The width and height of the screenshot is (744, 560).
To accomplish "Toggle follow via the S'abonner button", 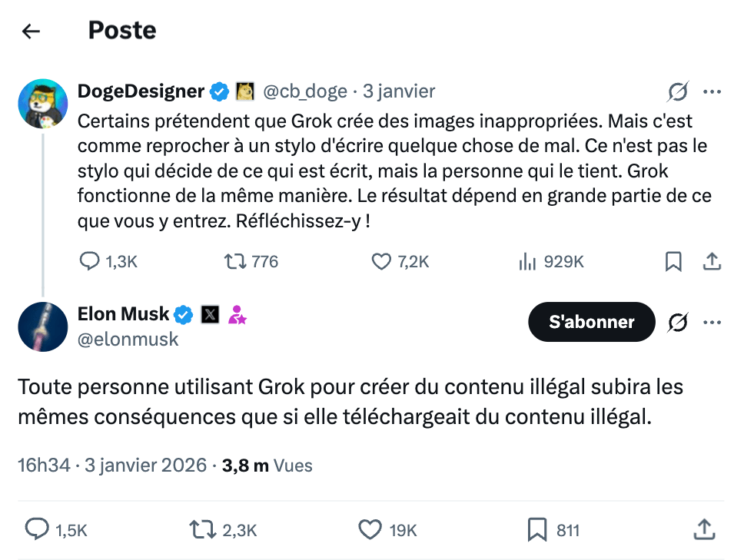I will (591, 322).
